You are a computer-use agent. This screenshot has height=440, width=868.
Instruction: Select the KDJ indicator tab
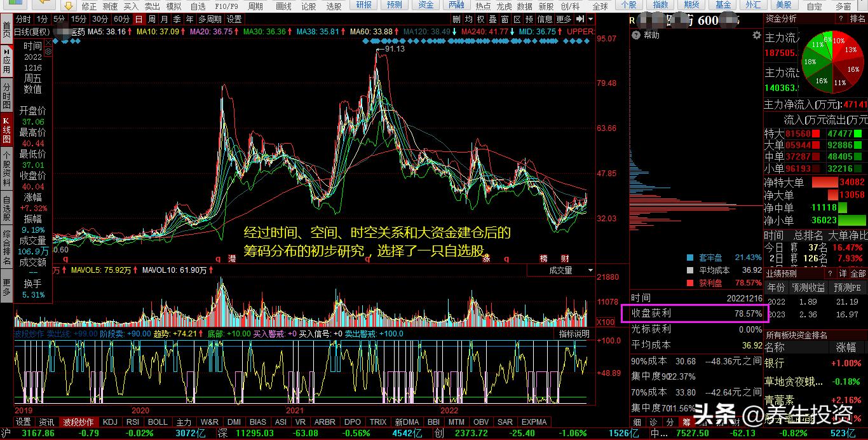(x=111, y=422)
